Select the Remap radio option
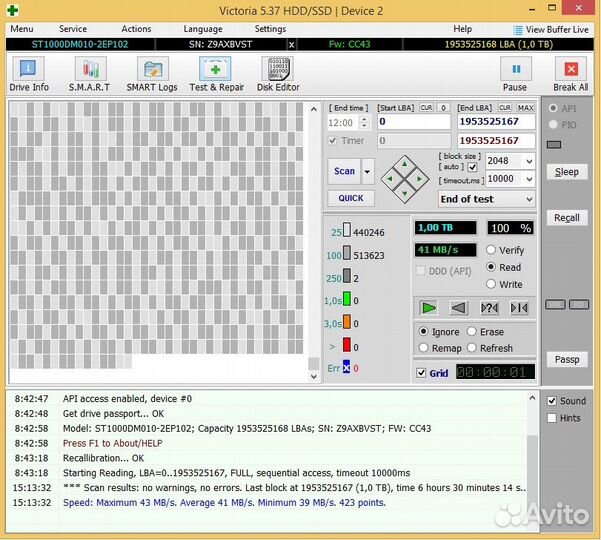601x540 pixels. point(424,348)
